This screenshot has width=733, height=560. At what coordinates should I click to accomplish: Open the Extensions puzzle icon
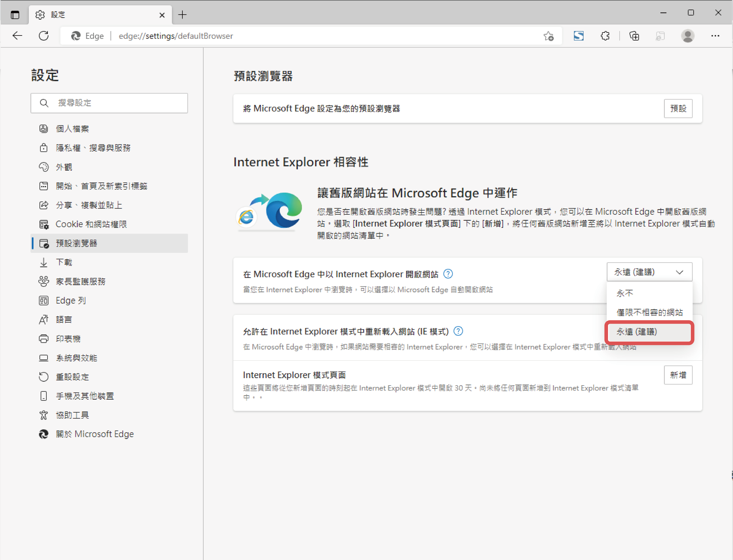click(x=605, y=36)
